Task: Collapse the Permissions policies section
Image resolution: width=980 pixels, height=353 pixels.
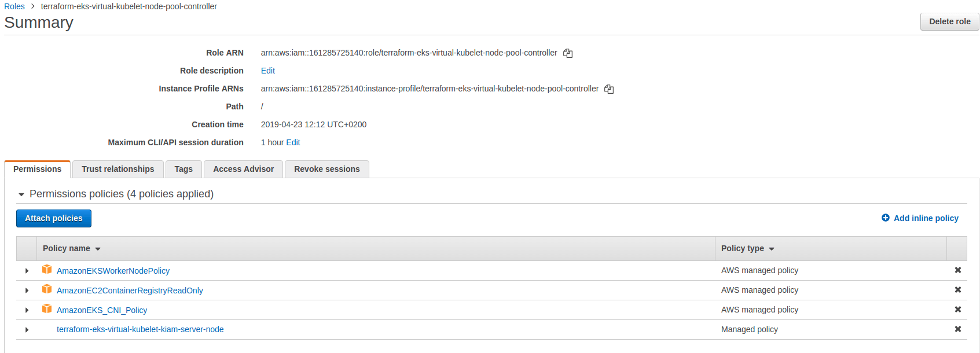Action: pyautogui.click(x=21, y=194)
